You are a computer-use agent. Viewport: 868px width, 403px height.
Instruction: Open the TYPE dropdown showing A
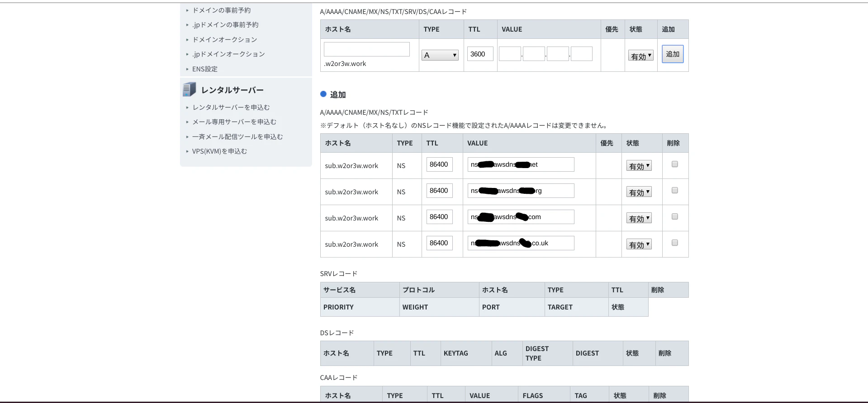440,55
